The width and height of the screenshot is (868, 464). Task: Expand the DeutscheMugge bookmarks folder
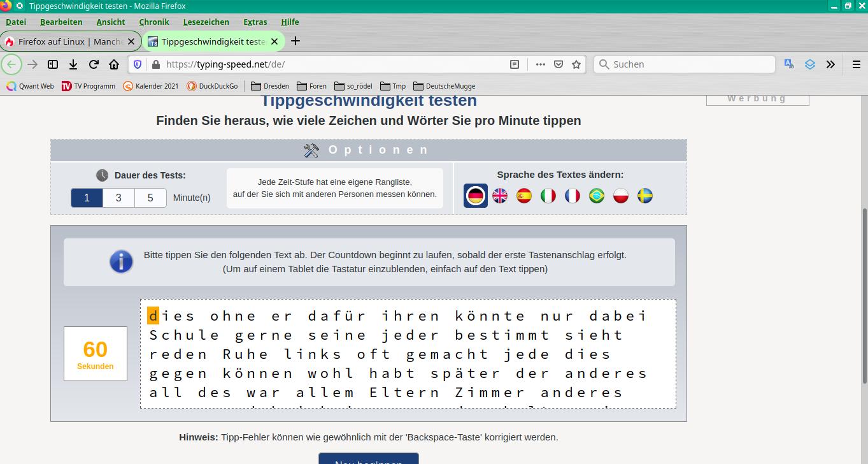(x=445, y=86)
